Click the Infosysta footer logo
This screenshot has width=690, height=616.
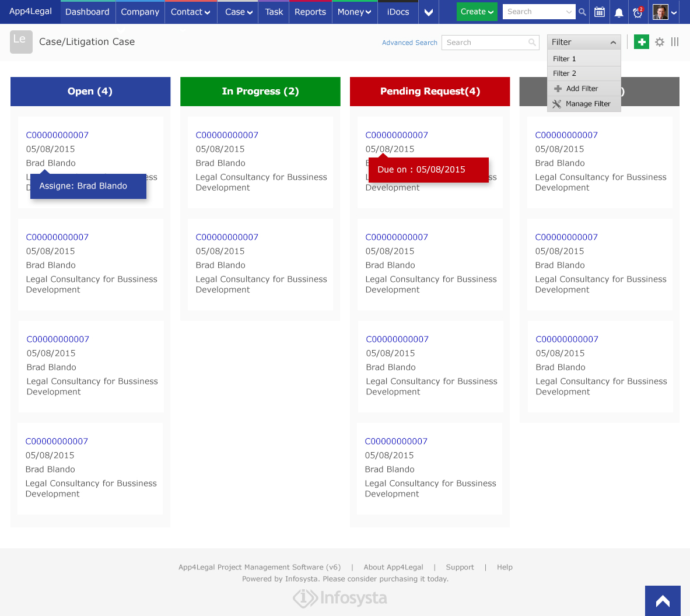(339, 598)
